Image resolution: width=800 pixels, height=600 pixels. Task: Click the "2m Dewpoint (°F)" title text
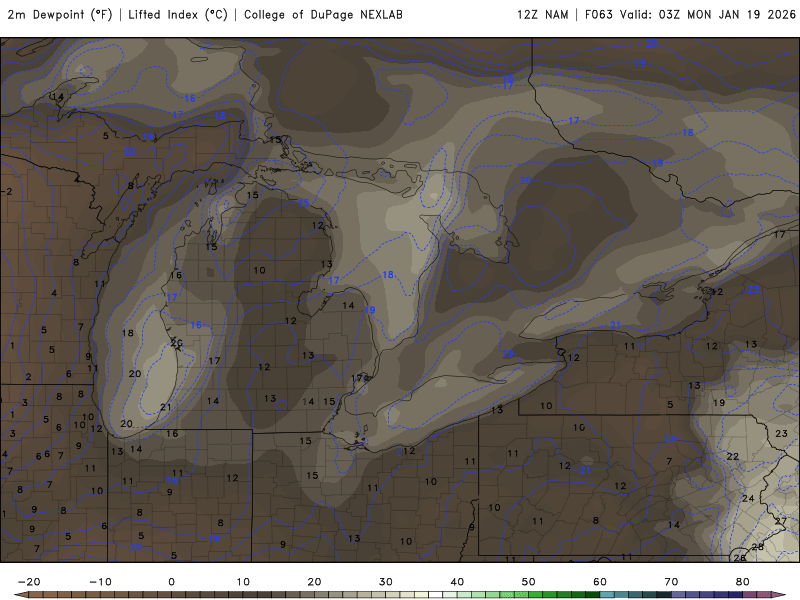pos(60,15)
